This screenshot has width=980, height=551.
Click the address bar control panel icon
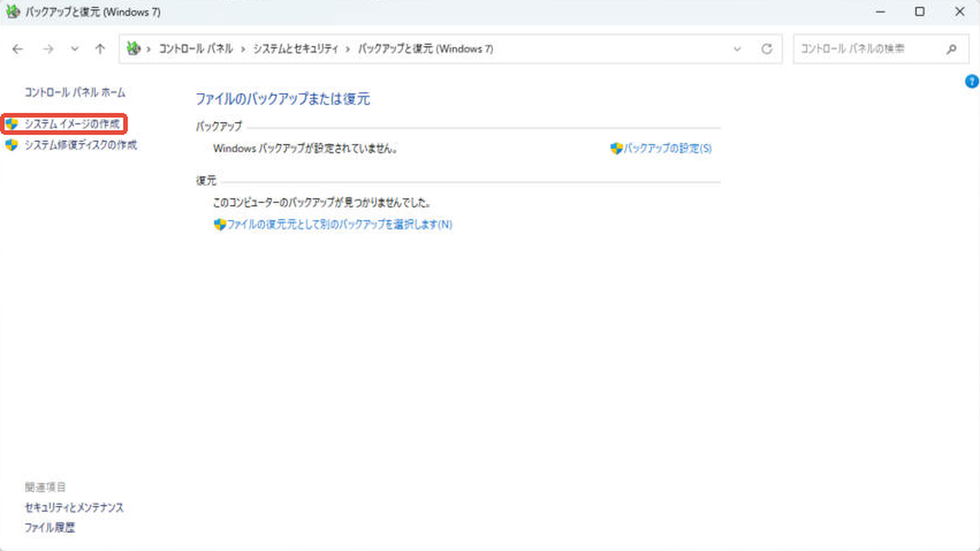click(134, 48)
